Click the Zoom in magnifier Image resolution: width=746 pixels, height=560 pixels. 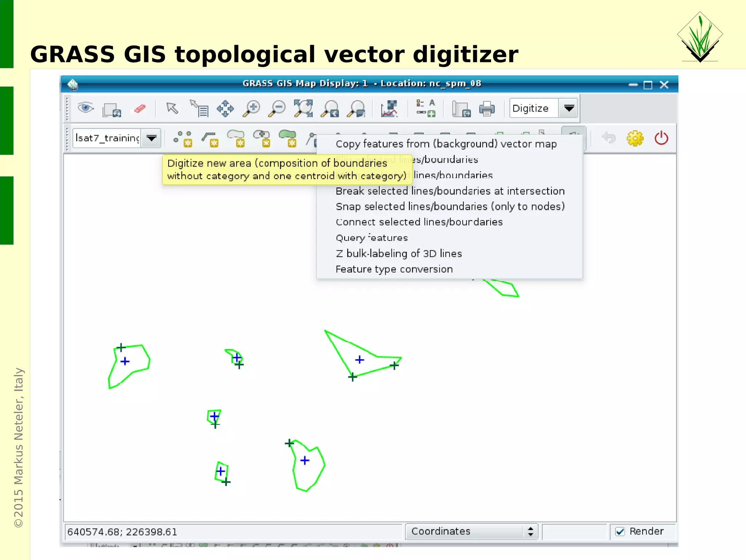tap(251, 109)
